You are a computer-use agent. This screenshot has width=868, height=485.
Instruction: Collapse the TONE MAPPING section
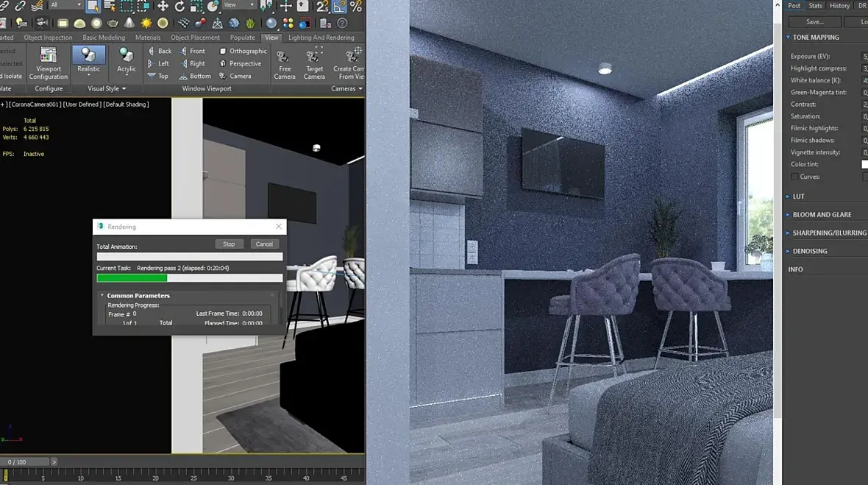click(x=789, y=37)
